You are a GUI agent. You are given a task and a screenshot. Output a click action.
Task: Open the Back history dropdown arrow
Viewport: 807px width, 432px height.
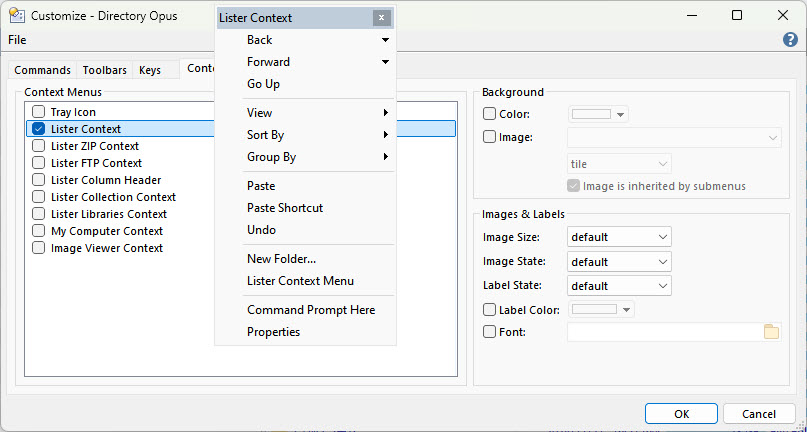[385, 41]
